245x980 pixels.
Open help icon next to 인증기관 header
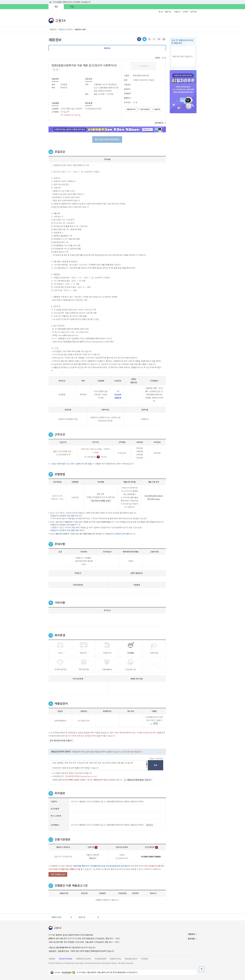tap(96, 847)
